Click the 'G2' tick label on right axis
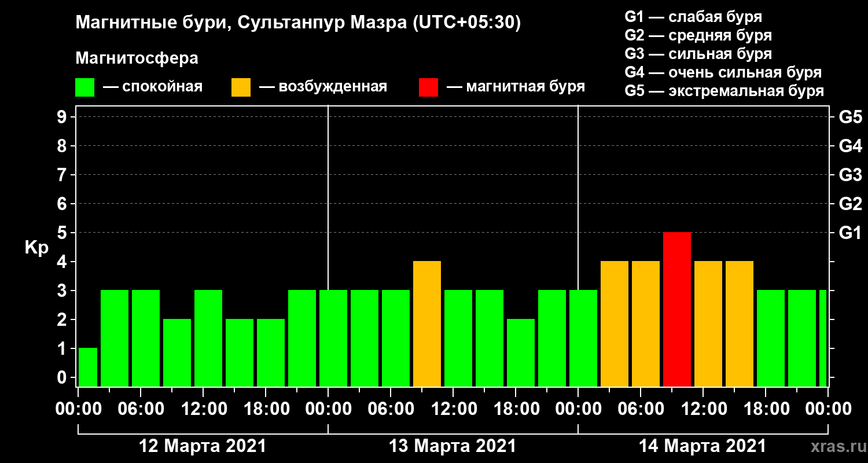The height and width of the screenshot is (463, 868). tap(850, 204)
